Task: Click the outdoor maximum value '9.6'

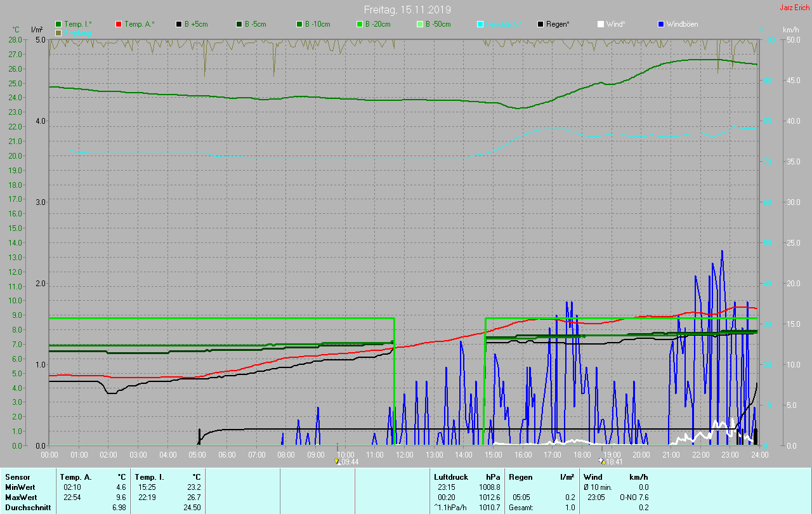Action: click(121, 498)
